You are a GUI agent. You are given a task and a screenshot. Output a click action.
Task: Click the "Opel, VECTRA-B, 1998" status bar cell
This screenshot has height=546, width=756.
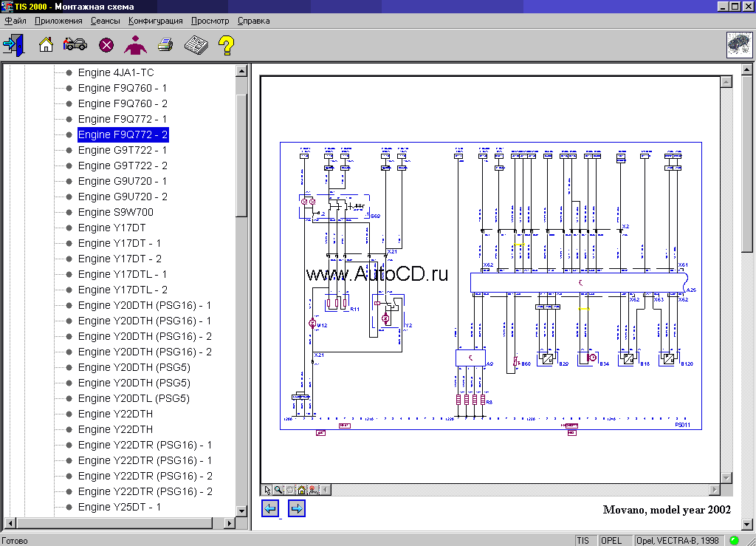click(x=678, y=541)
